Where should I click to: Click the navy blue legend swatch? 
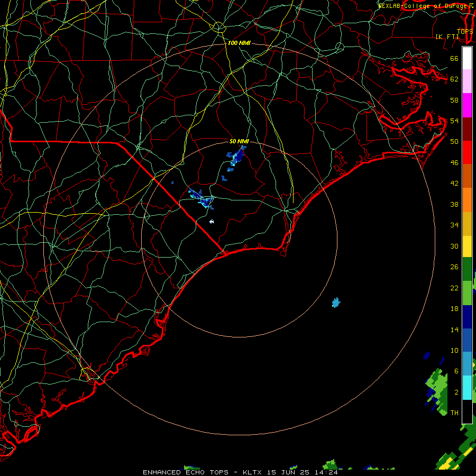[467, 317]
